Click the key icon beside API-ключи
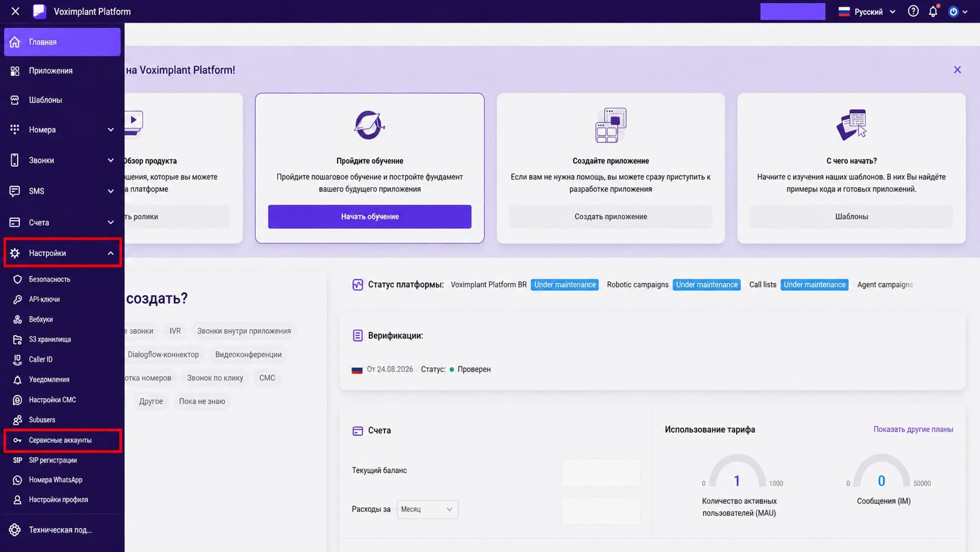980x552 pixels. [x=18, y=299]
